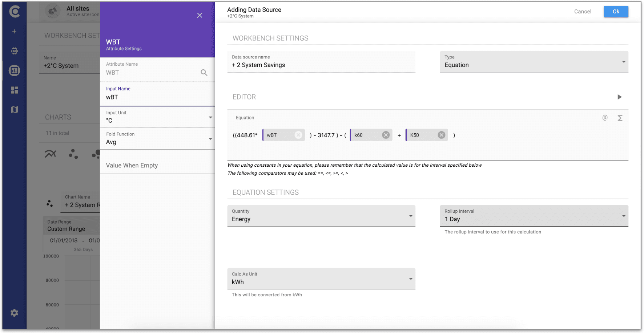Insert a function using the sigma icon
Screen dimensions: 644x333
point(620,118)
